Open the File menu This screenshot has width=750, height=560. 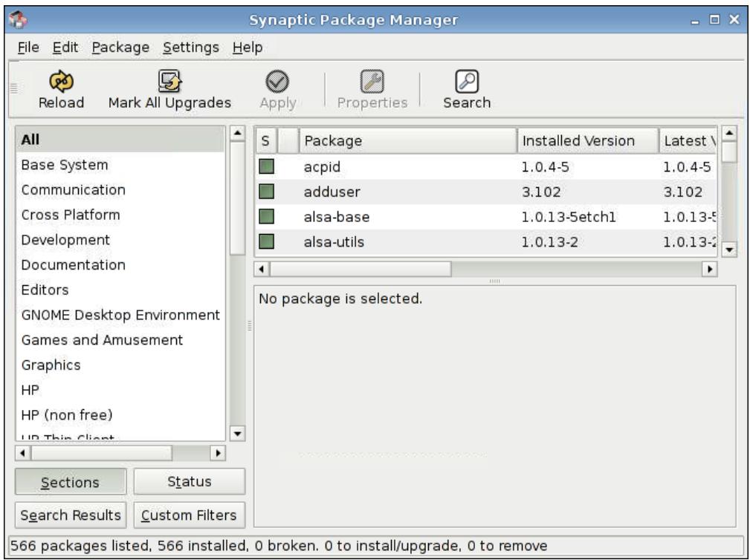pos(28,48)
